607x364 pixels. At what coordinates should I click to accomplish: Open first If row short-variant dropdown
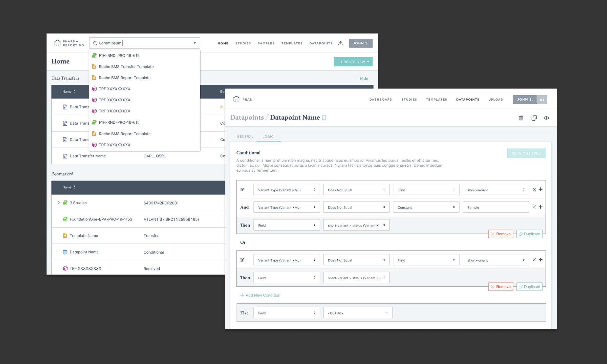pos(496,190)
